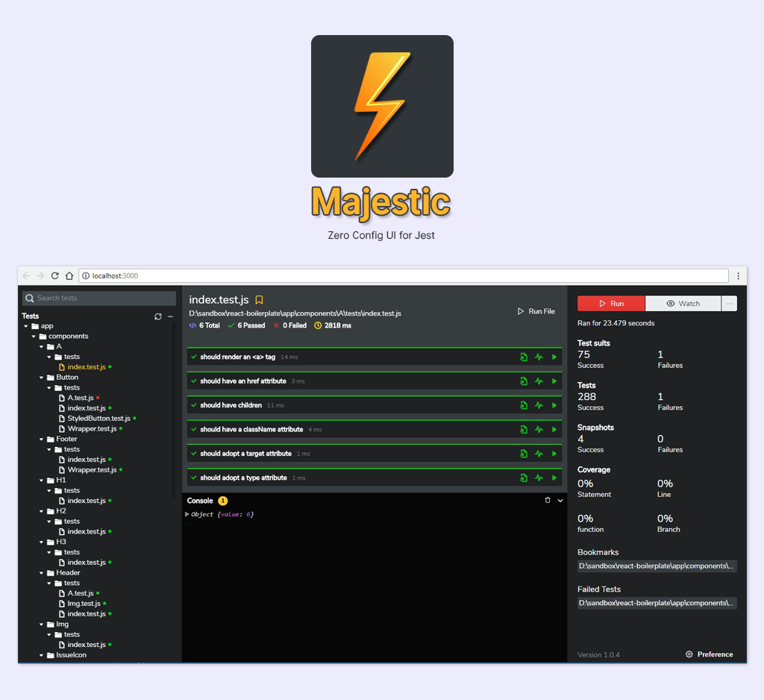The image size is (764, 700).
Task: Run the 'should adopt a target attribute' test
Action: coord(554,453)
